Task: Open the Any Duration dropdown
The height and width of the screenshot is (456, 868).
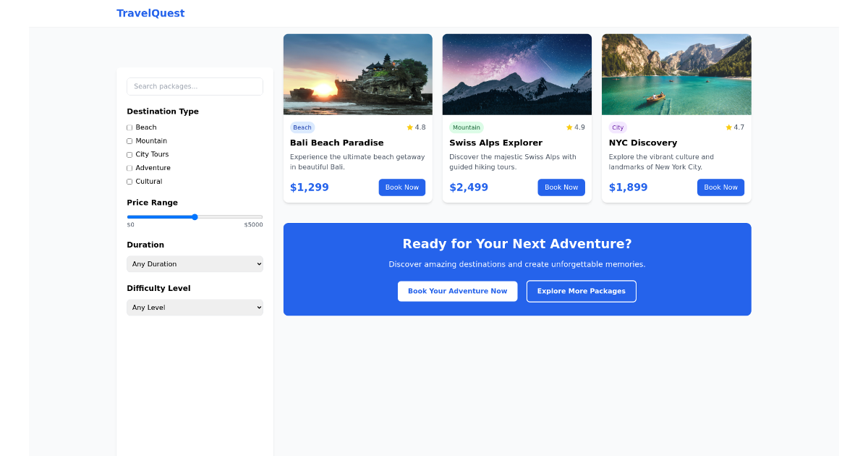Action: 195,263
